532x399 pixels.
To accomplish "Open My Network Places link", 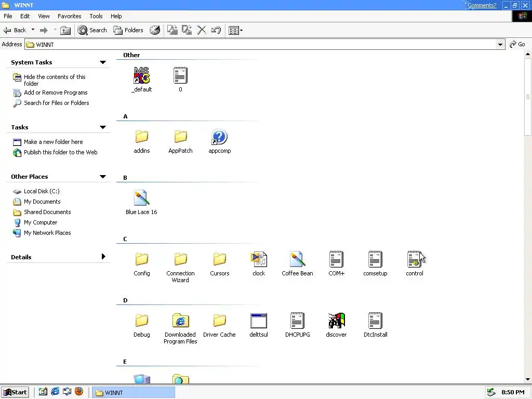I will pyautogui.click(x=47, y=233).
